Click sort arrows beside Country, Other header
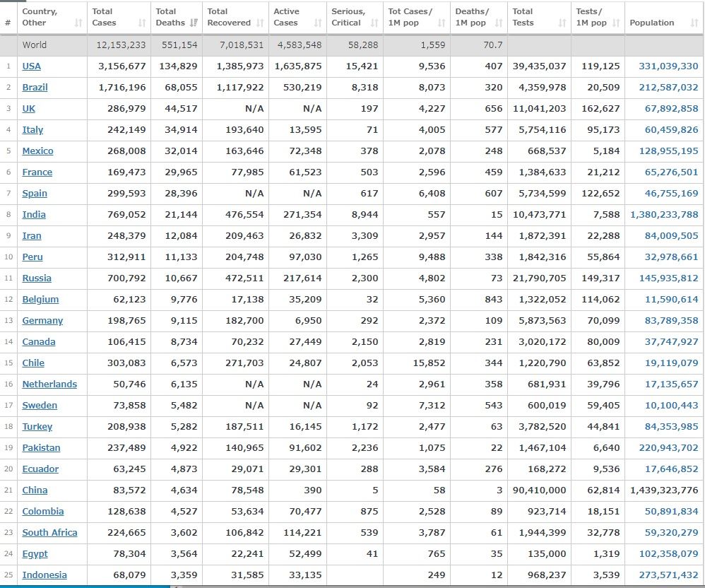Image resolution: width=705 pixels, height=588 pixels. [x=78, y=23]
